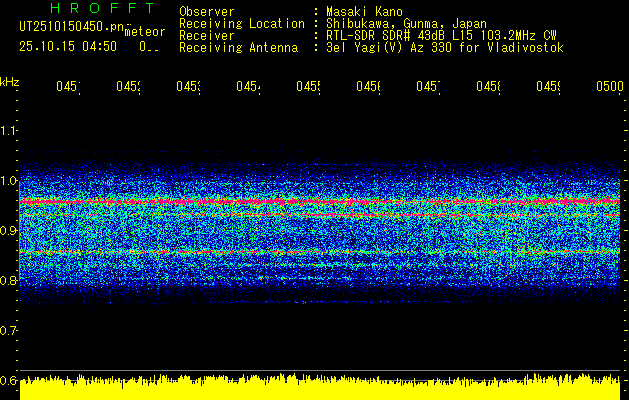The image size is (629, 400).
Task: Click the 'Receiving Antenna' field label
Action: [238, 48]
